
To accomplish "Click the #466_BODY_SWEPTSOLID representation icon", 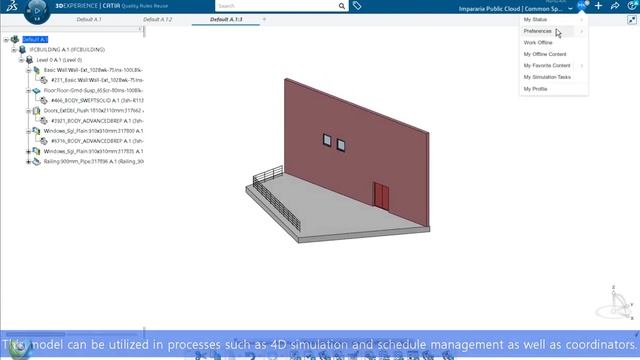I will pos(44,100).
